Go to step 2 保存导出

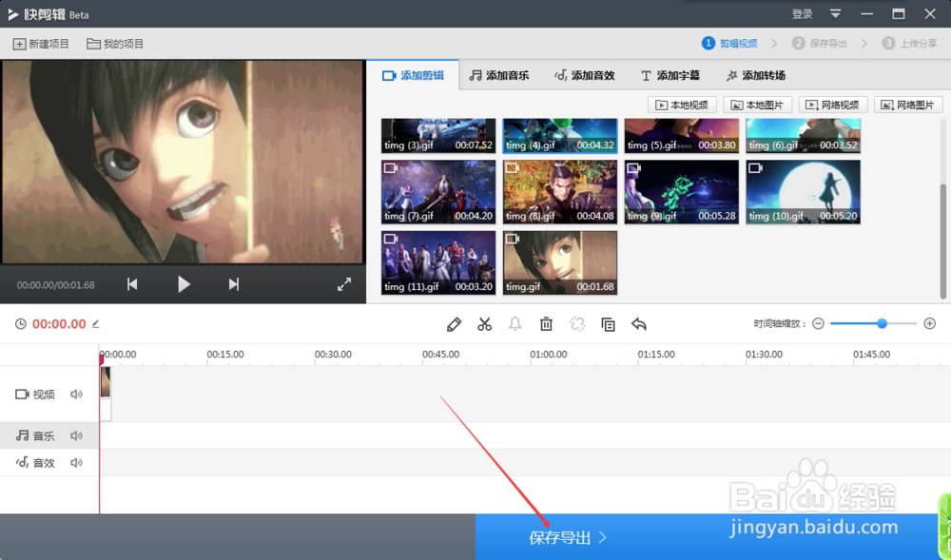tap(820, 43)
